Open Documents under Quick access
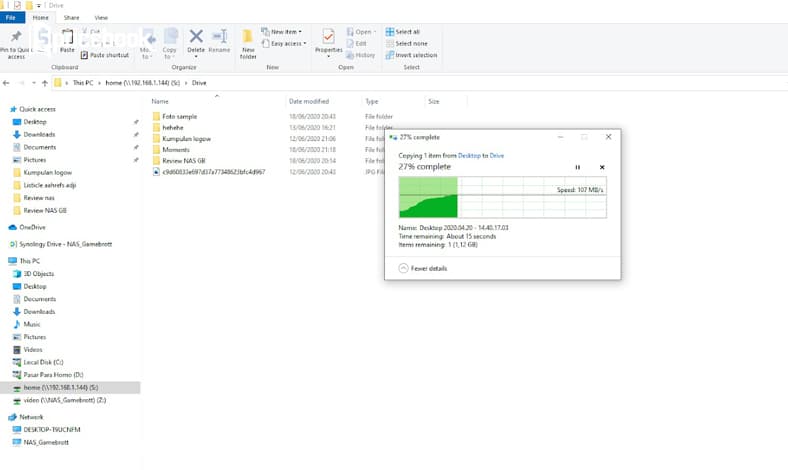 tap(40, 147)
